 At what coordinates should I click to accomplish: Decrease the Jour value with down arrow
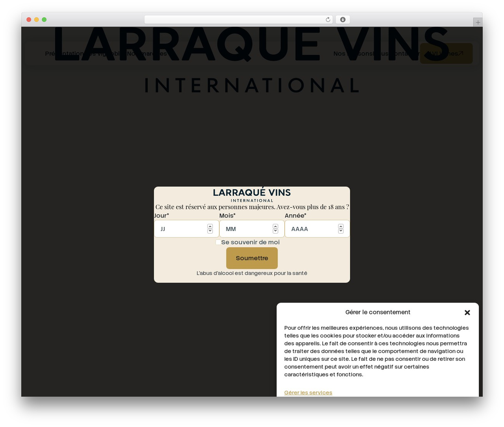[x=210, y=231]
